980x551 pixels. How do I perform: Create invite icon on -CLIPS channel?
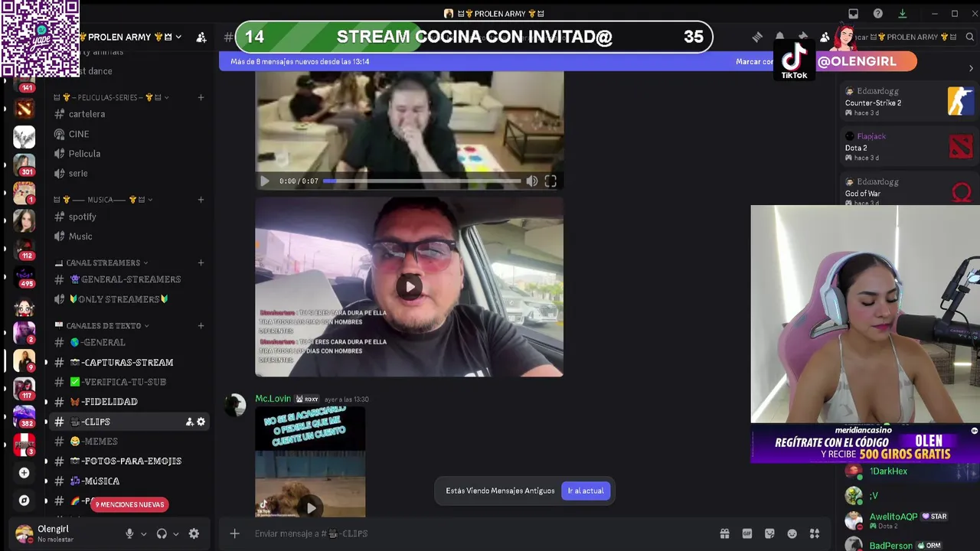point(189,422)
